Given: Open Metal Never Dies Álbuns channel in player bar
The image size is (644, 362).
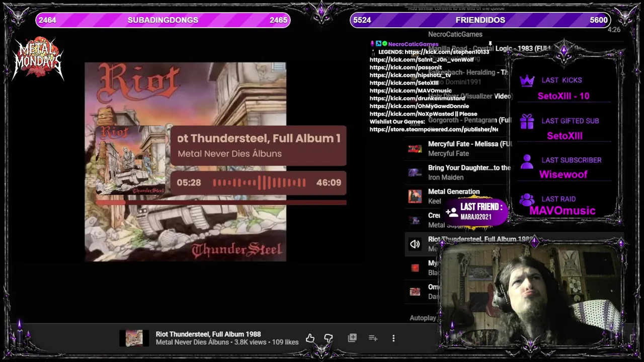Looking at the screenshot, I should click(192, 342).
